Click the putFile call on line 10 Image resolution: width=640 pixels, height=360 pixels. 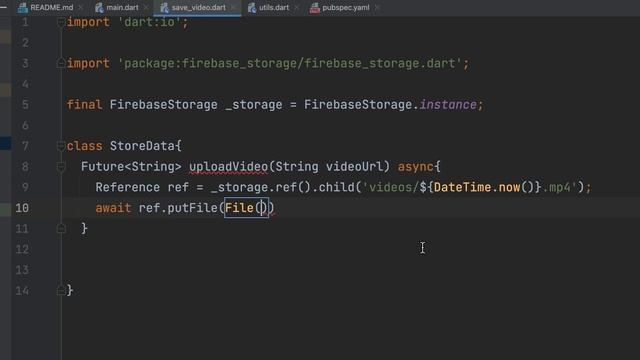tap(193, 208)
